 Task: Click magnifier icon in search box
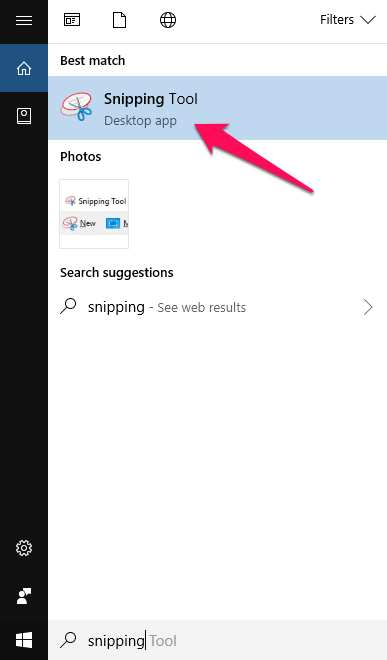point(68,640)
